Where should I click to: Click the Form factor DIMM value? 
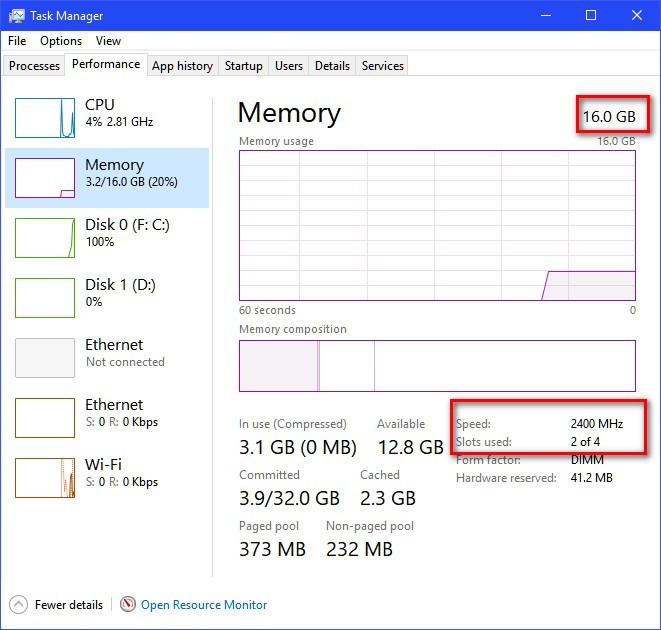click(587, 460)
